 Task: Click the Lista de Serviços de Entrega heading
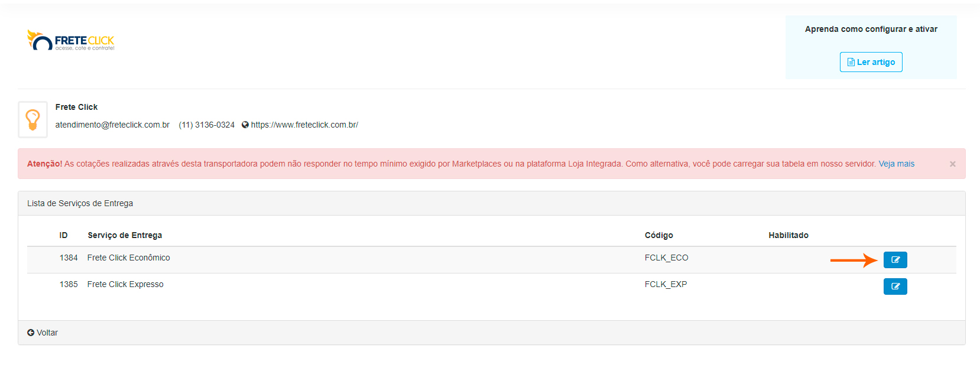coord(80,203)
